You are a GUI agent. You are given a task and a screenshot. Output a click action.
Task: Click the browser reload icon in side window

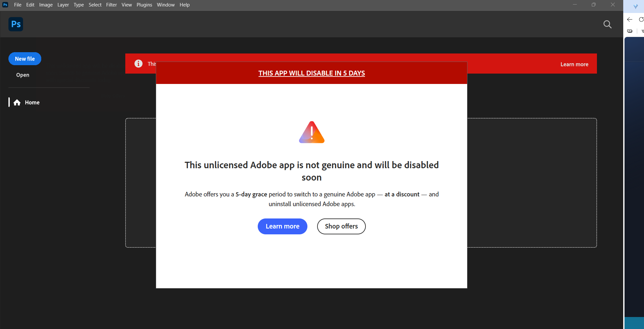coord(641,19)
